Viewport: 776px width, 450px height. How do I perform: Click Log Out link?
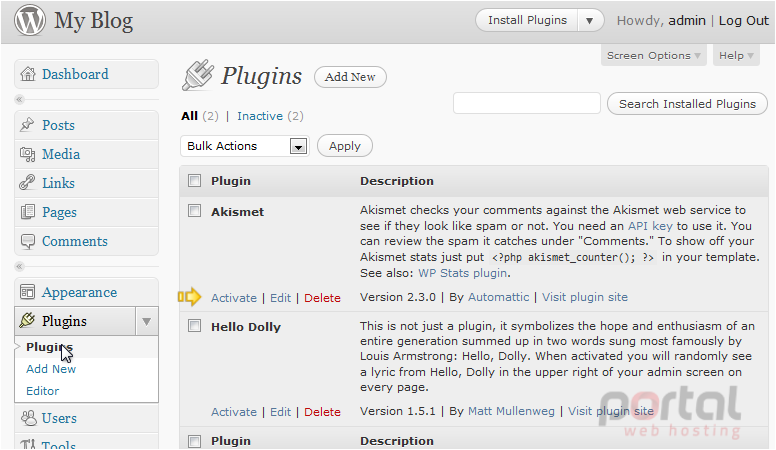tap(744, 21)
